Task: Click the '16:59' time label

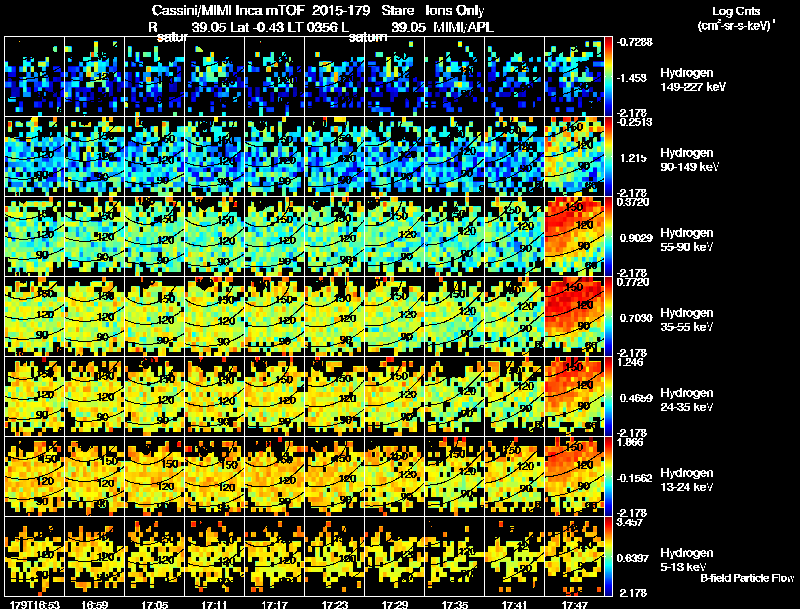Action: click(x=94, y=605)
